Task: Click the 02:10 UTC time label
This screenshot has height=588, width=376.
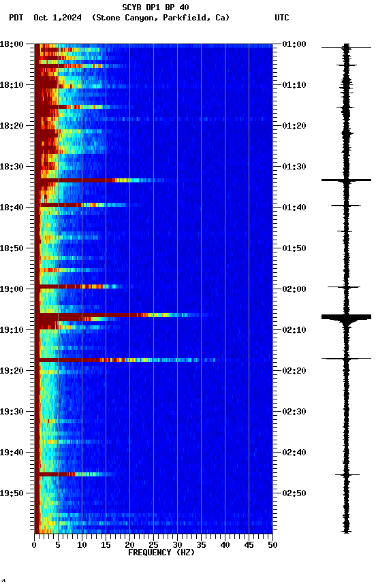Action: [294, 330]
